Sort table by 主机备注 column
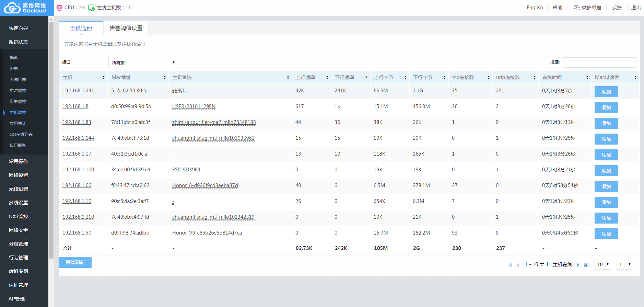The height and width of the screenshot is (307, 644). [x=231, y=78]
